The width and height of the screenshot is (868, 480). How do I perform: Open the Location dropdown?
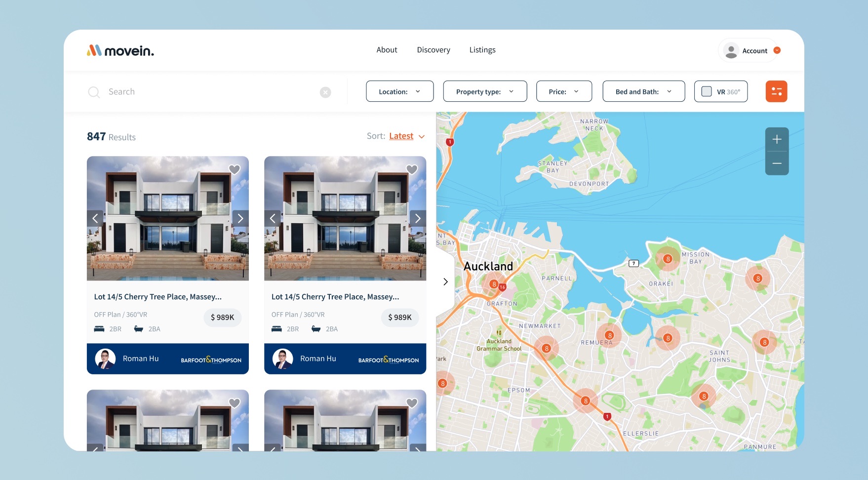pos(400,91)
